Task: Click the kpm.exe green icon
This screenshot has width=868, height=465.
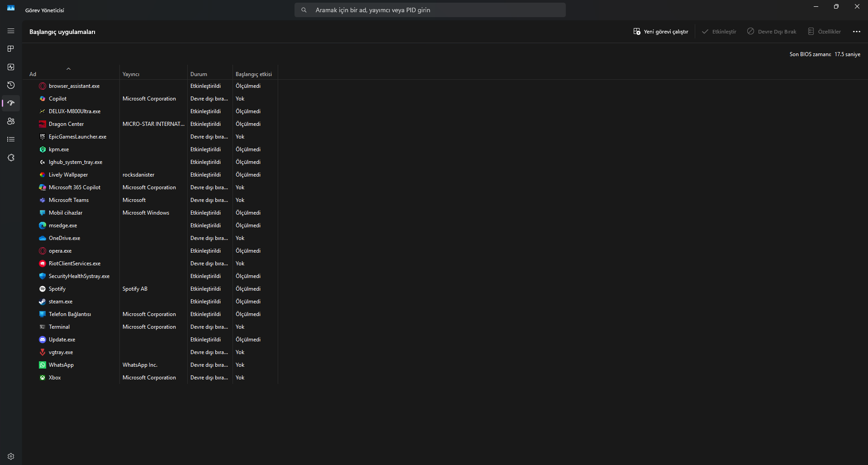Action: [x=43, y=149]
